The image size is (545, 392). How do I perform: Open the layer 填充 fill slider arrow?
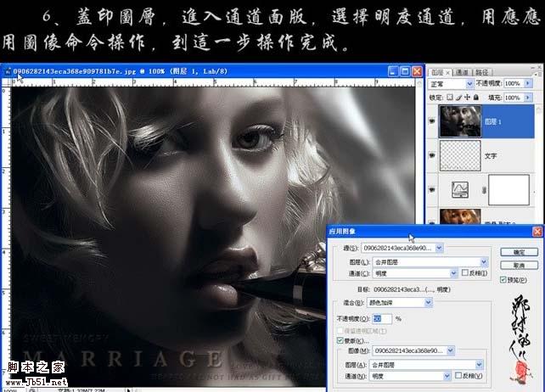(x=528, y=98)
